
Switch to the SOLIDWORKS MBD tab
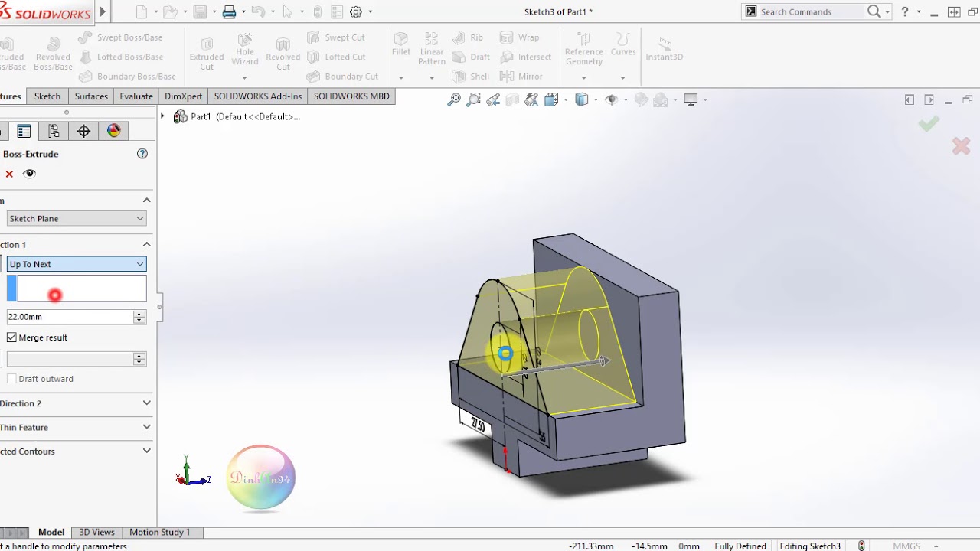[351, 96]
